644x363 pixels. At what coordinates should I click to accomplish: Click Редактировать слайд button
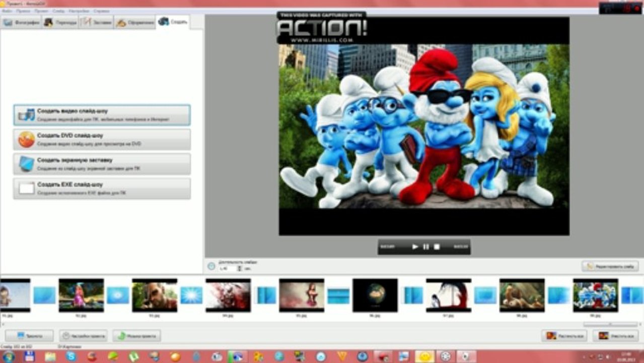(610, 266)
